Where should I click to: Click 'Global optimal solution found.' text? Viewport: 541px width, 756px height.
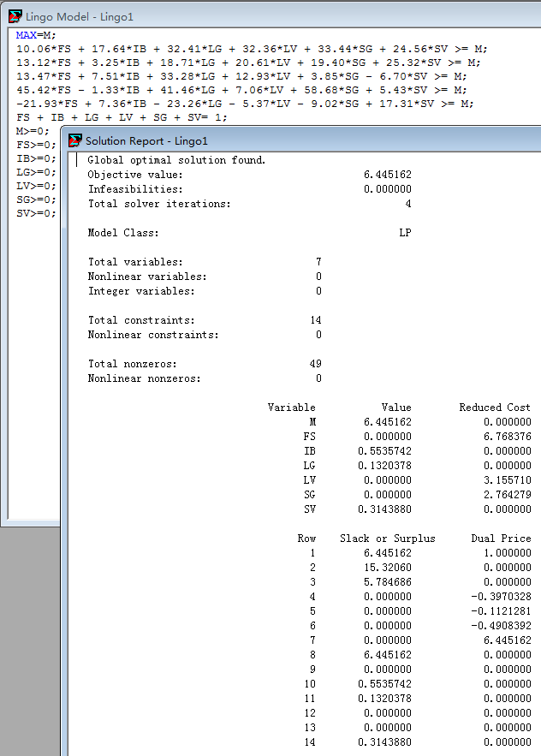tap(176, 160)
